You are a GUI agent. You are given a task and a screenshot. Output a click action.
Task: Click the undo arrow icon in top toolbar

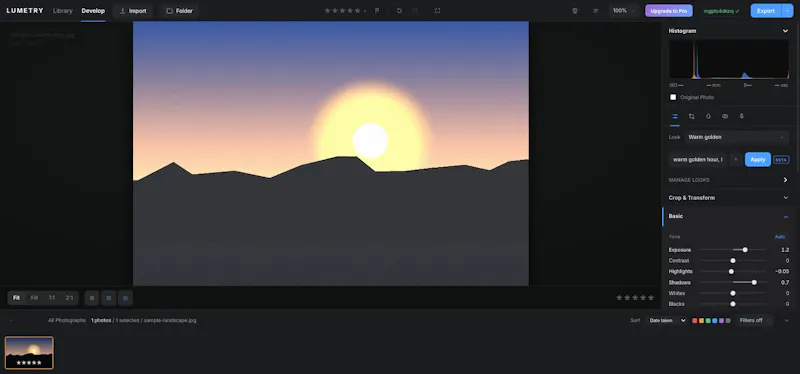[399, 11]
